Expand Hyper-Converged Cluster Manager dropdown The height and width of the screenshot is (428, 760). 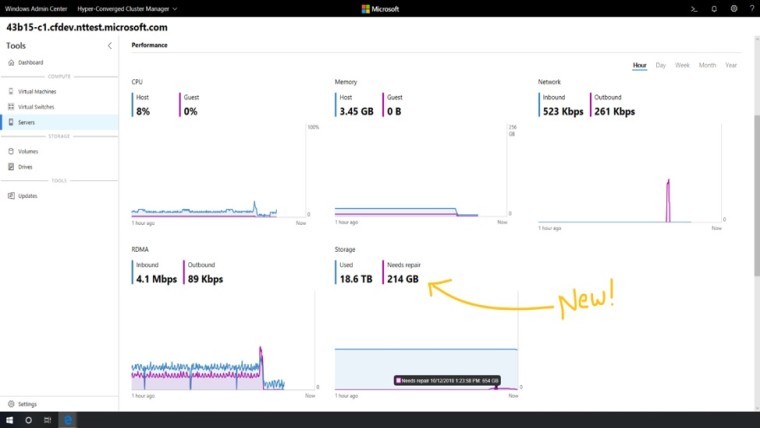tap(127, 9)
